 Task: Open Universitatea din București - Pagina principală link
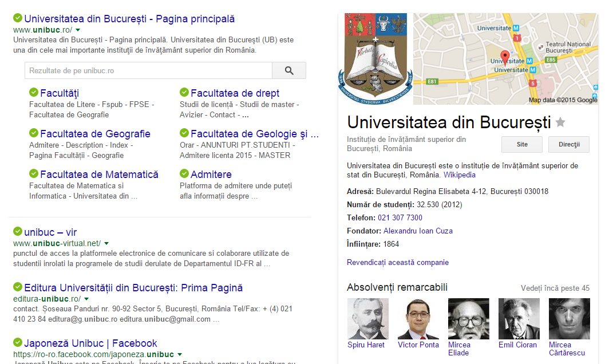click(x=129, y=19)
